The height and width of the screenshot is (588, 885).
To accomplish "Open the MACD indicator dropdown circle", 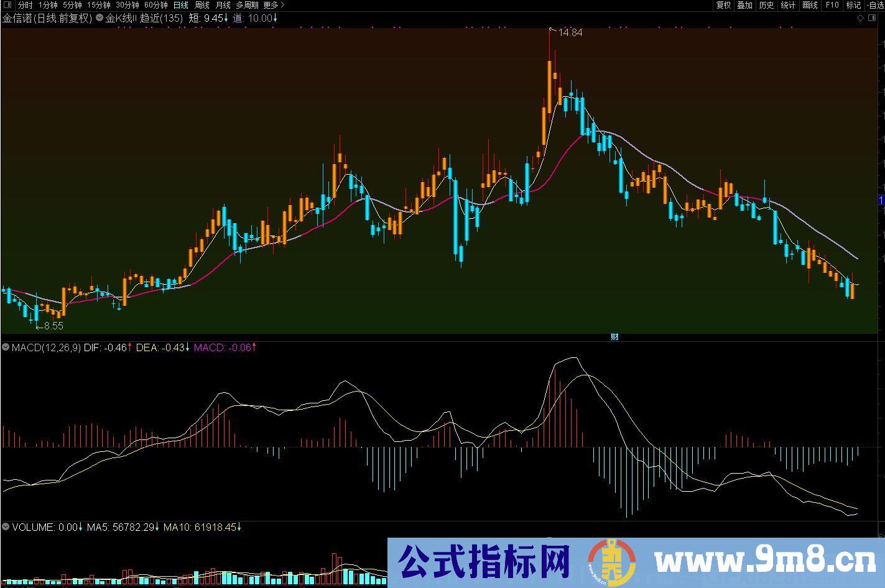I will pyautogui.click(x=6, y=347).
